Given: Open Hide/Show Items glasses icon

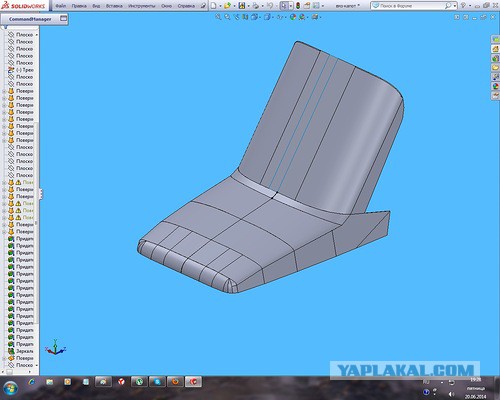Looking at the screenshot, I should 280,17.
